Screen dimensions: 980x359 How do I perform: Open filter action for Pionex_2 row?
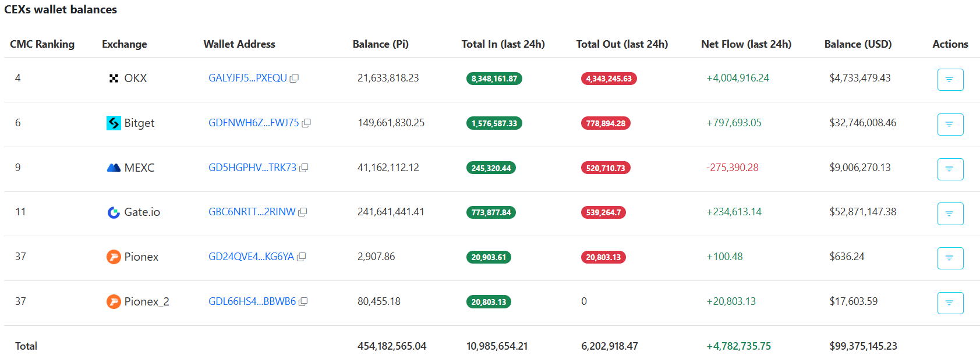coord(950,303)
